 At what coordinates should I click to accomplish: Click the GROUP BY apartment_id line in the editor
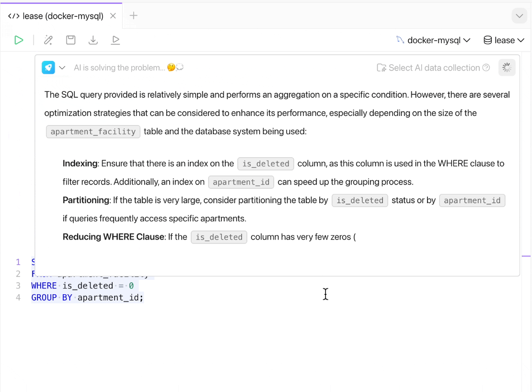(87, 298)
